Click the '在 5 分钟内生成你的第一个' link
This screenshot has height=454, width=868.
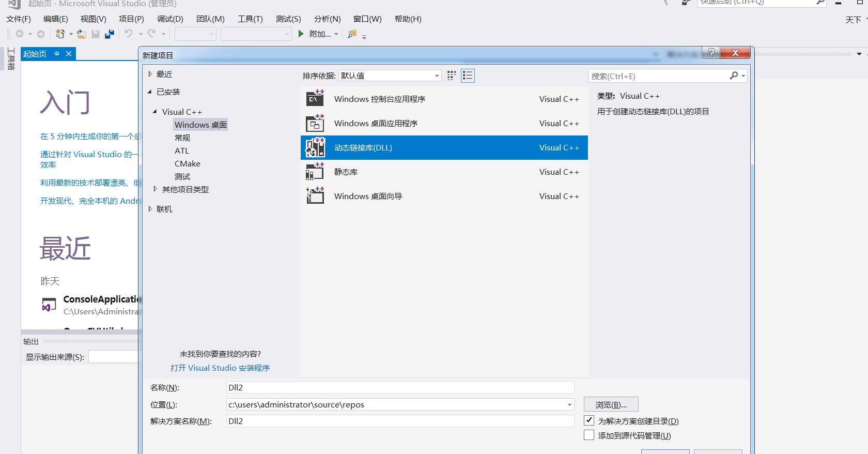89,137
